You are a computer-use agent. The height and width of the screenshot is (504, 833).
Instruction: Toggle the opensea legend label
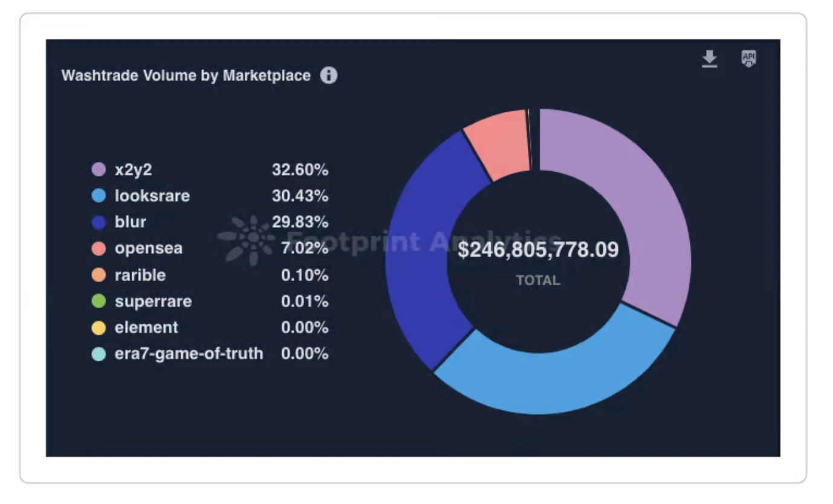tap(148, 248)
